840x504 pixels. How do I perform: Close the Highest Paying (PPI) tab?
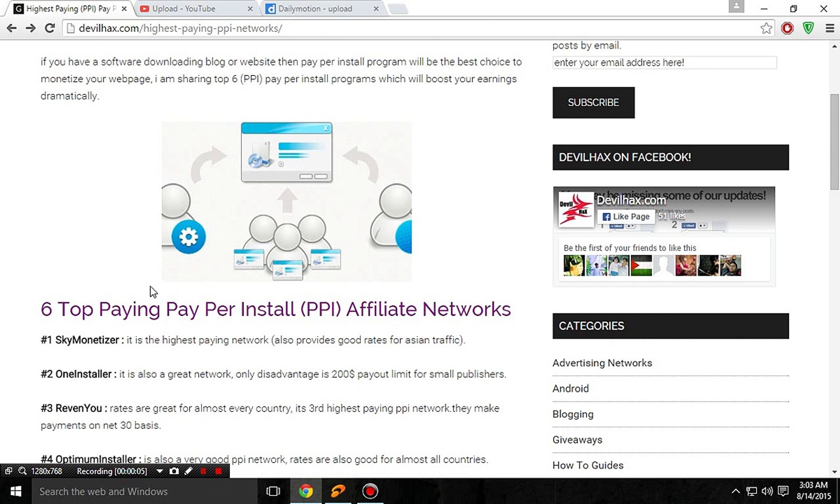(x=124, y=9)
